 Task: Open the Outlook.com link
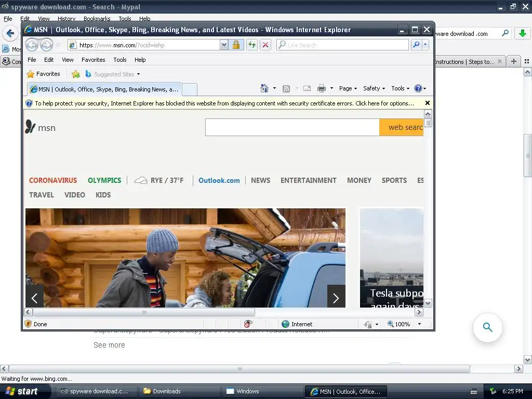pyautogui.click(x=219, y=180)
